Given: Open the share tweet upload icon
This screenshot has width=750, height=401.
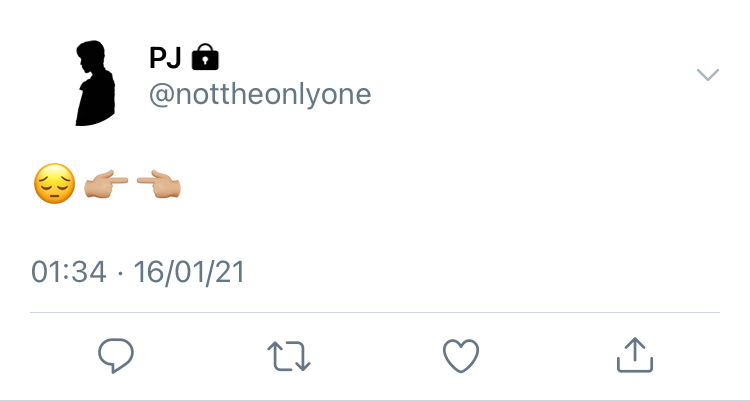Looking at the screenshot, I should 635,355.
